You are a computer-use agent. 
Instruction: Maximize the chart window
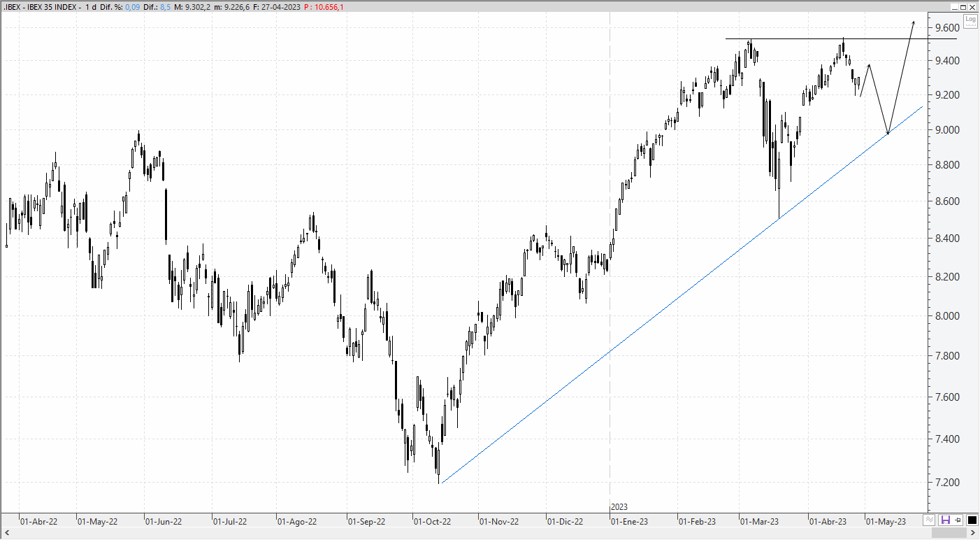[x=963, y=7]
